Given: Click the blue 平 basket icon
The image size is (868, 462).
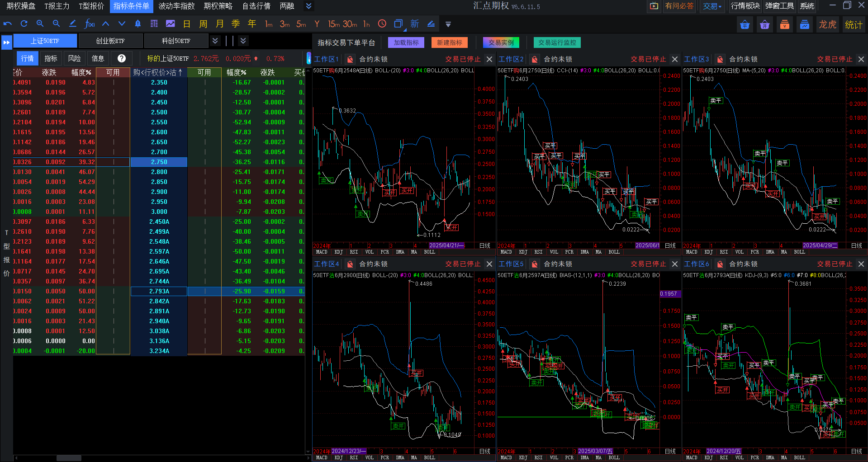Looking at the screenshot, I should pyautogui.click(x=745, y=24).
